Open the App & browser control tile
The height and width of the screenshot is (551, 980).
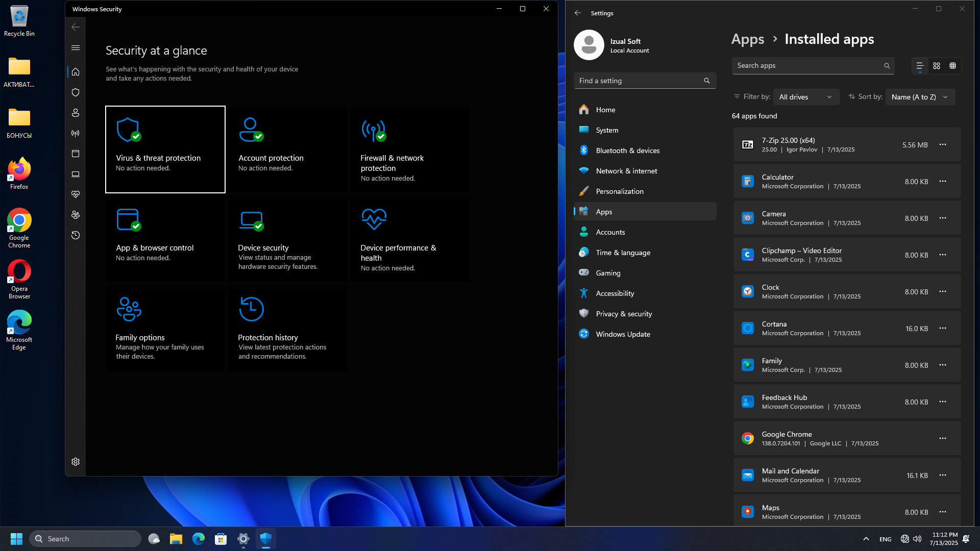click(165, 239)
